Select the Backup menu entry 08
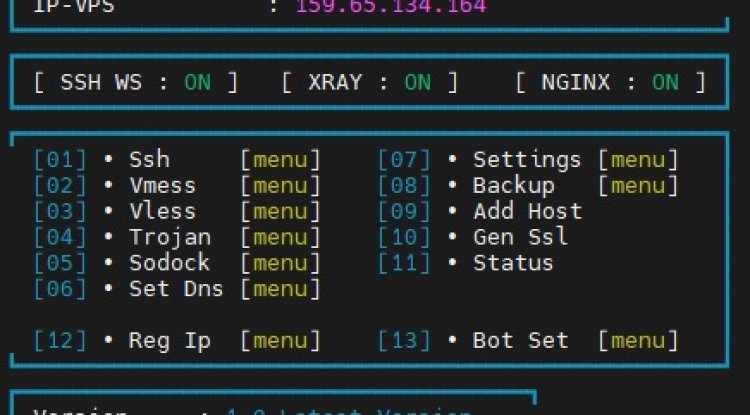The height and width of the screenshot is (415, 750). coord(513,186)
